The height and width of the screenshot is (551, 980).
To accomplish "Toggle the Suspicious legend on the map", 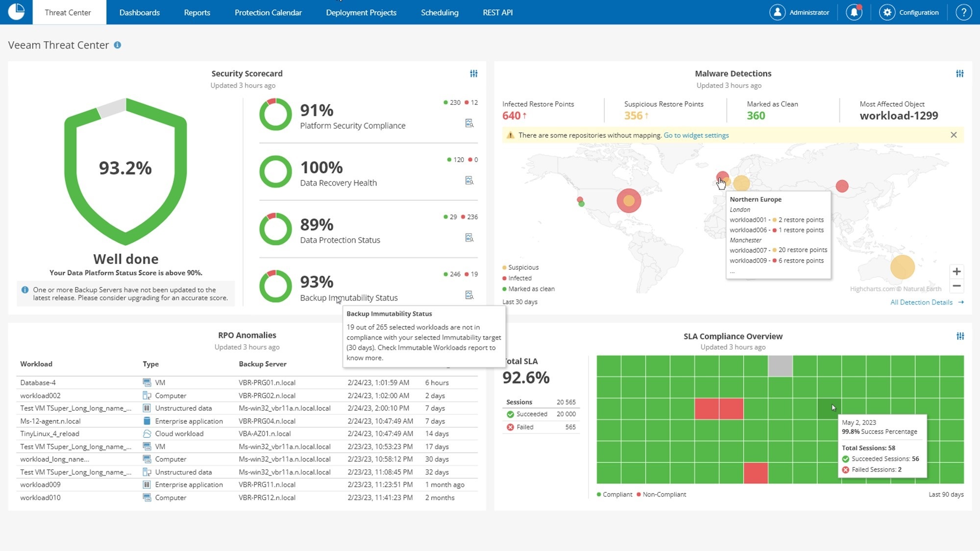I will (520, 267).
